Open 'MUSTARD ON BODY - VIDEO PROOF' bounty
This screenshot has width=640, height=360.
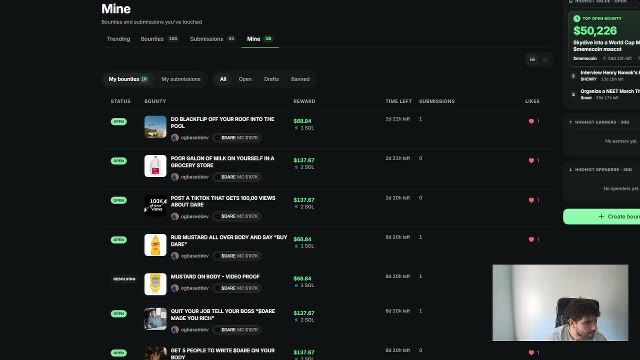tap(215, 277)
